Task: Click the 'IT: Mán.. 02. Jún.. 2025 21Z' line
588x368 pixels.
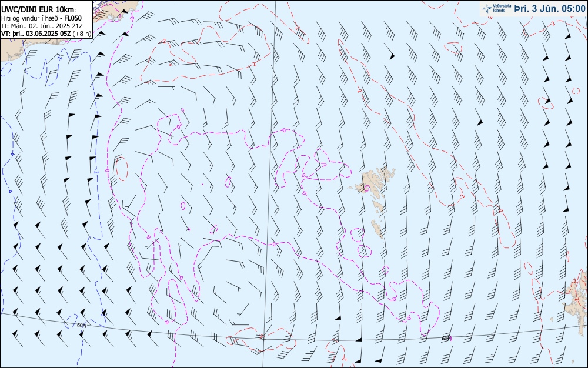Action: 42,26
